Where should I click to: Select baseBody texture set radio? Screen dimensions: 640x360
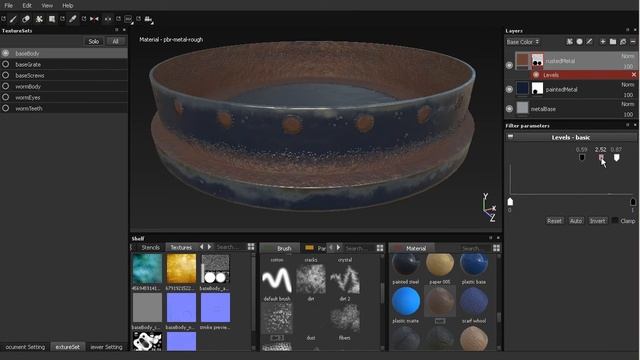(x=5, y=53)
